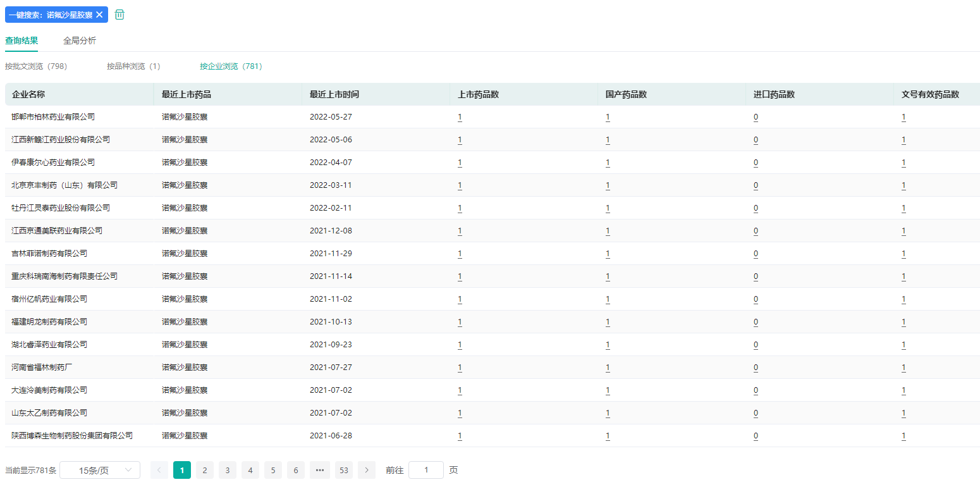Select the 查询结果 tab
The image size is (980, 482).
coord(21,40)
